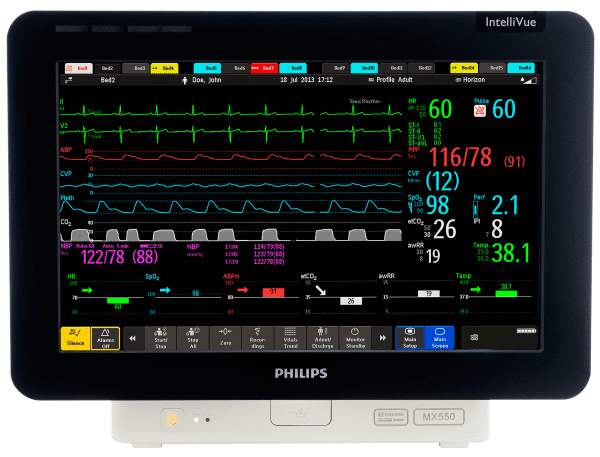Click the SpO2 numeric 98
Image resolution: width=600 pixels, height=457 pixels.
437,205
